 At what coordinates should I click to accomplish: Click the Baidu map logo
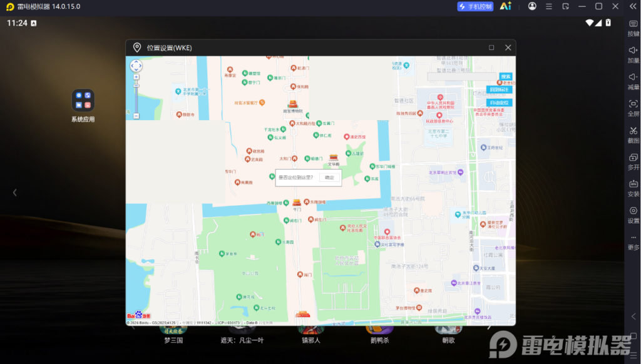click(138, 315)
